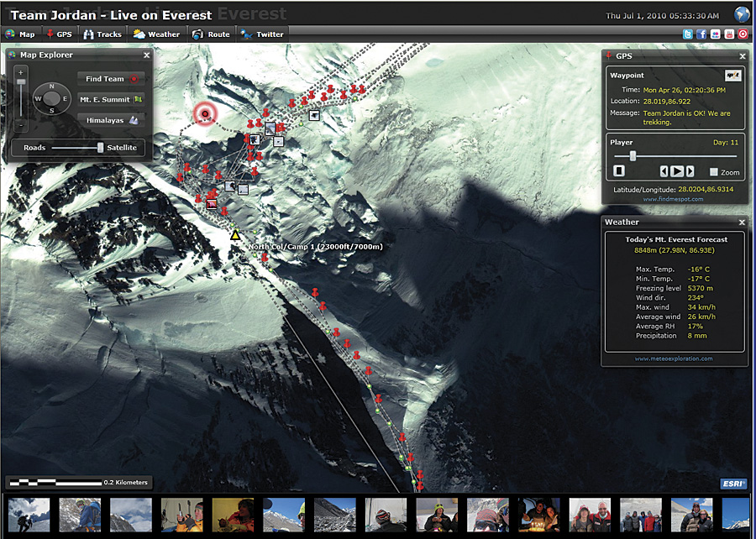The width and height of the screenshot is (756, 539).
Task: Step forward one waypoint in Player
Action: pyautogui.click(x=690, y=171)
